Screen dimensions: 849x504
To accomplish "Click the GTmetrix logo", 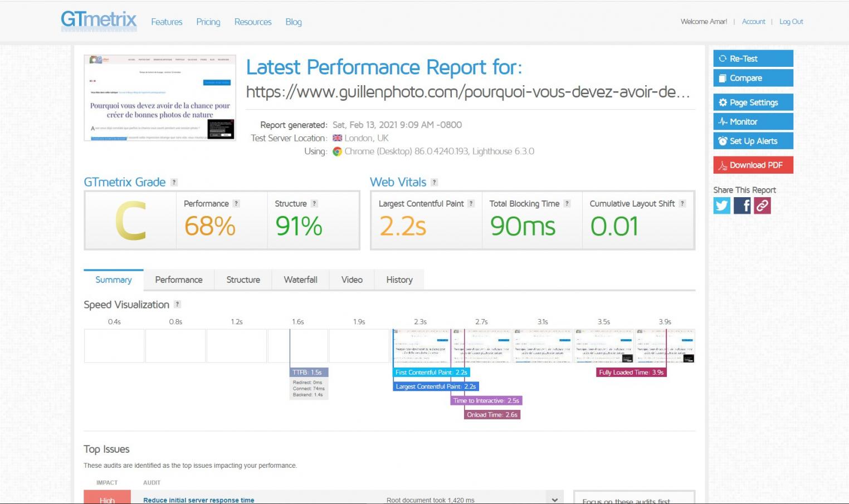I will [x=99, y=21].
